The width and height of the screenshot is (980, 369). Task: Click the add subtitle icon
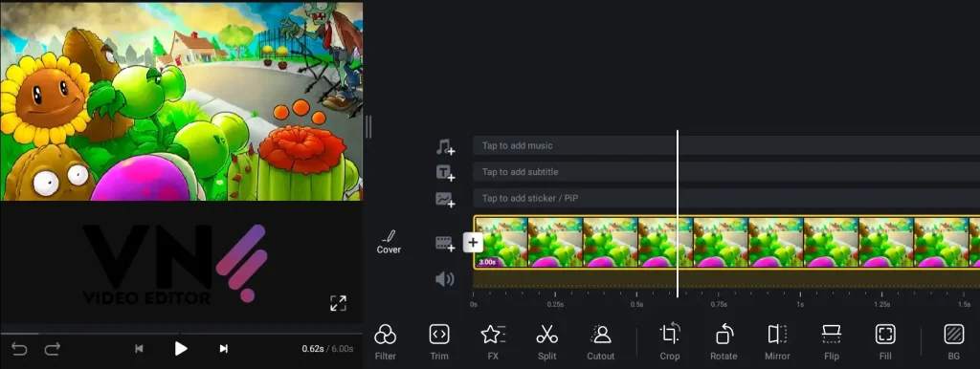[x=445, y=173]
